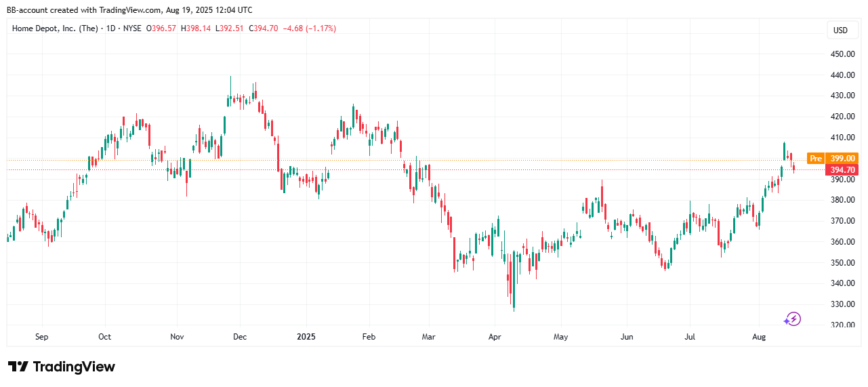Screen dimensions: 868x387
Task: Select the 399.00 pre-market price tag
Action: 841,158
